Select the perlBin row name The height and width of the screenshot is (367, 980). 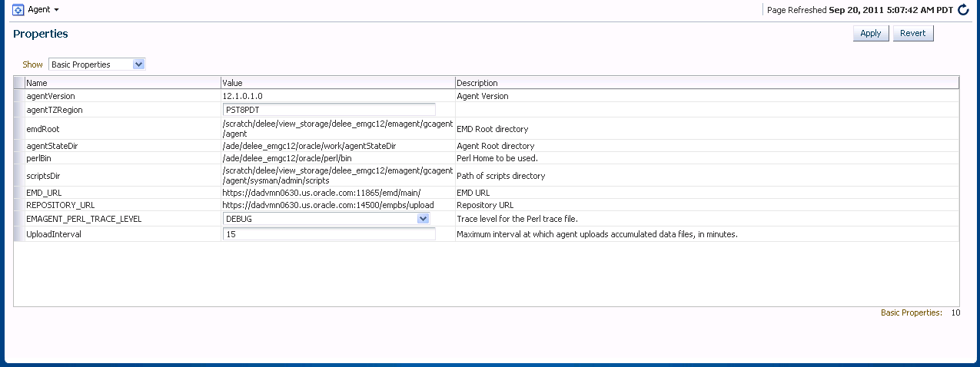pyautogui.click(x=38, y=158)
